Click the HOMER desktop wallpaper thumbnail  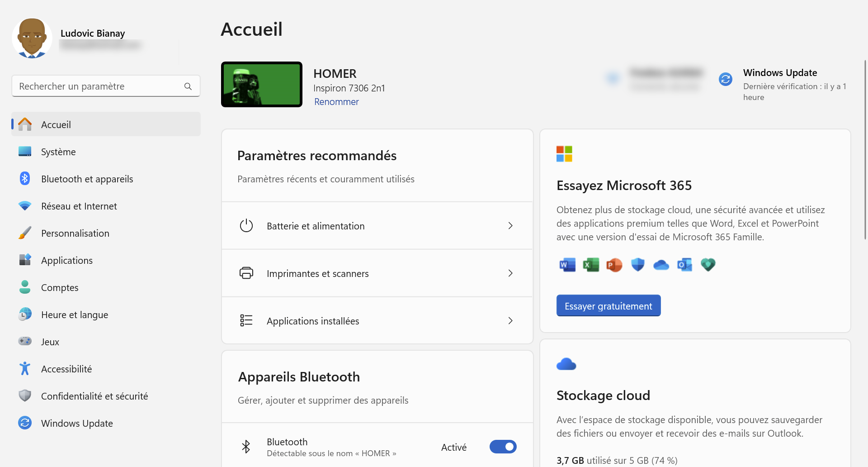(262, 85)
